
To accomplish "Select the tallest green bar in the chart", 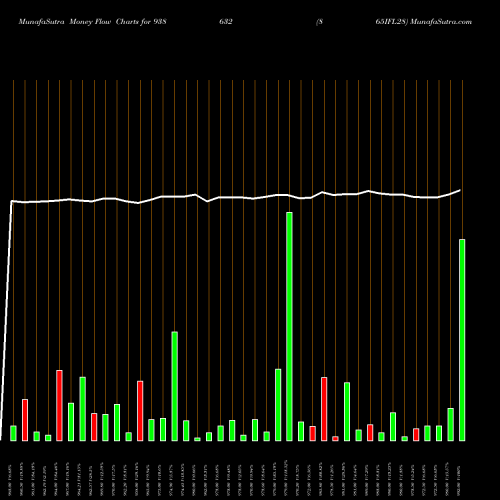I will click(x=289, y=327).
